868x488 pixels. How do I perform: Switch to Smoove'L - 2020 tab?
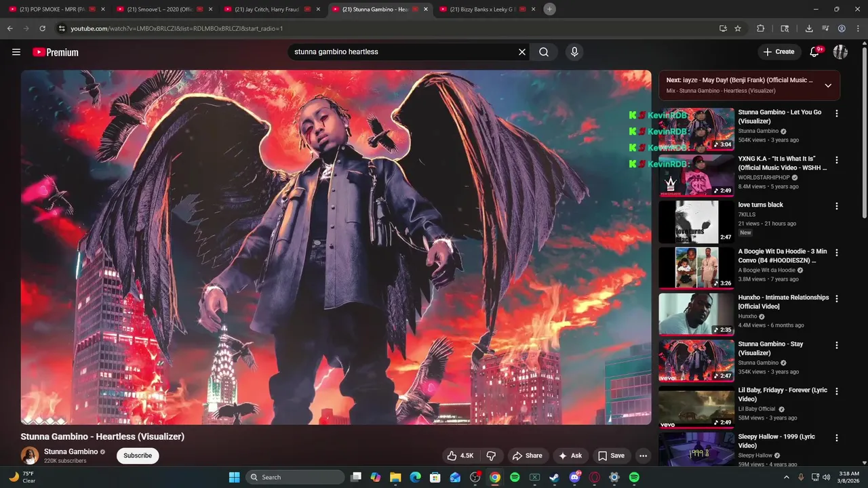coord(165,9)
